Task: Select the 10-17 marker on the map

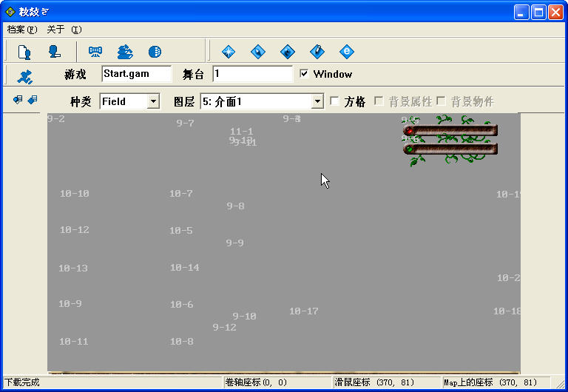Action: (303, 311)
